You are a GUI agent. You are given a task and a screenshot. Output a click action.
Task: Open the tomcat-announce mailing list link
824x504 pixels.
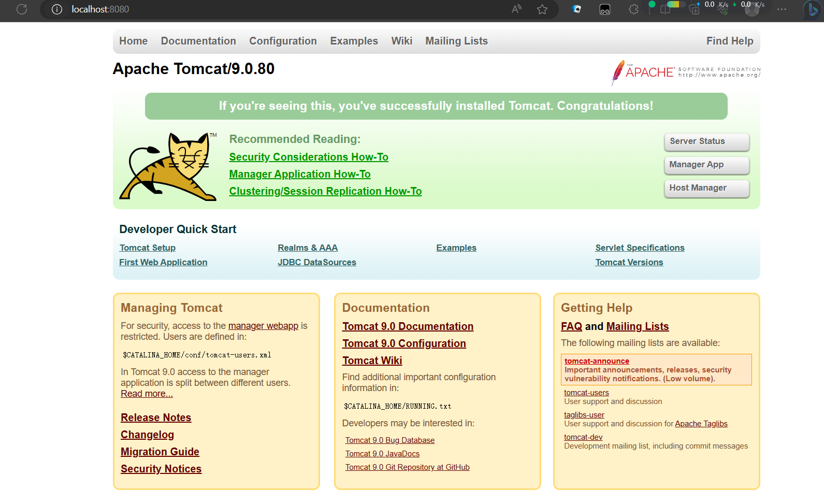point(597,361)
